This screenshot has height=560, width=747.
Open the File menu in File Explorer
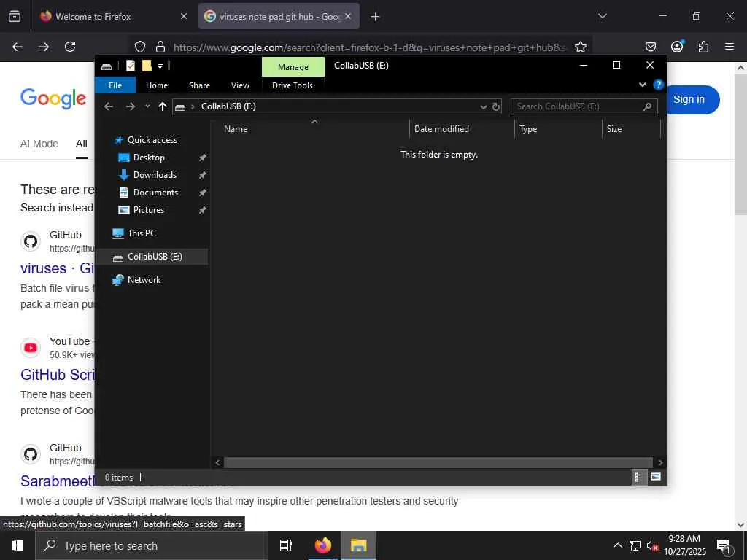(x=115, y=85)
